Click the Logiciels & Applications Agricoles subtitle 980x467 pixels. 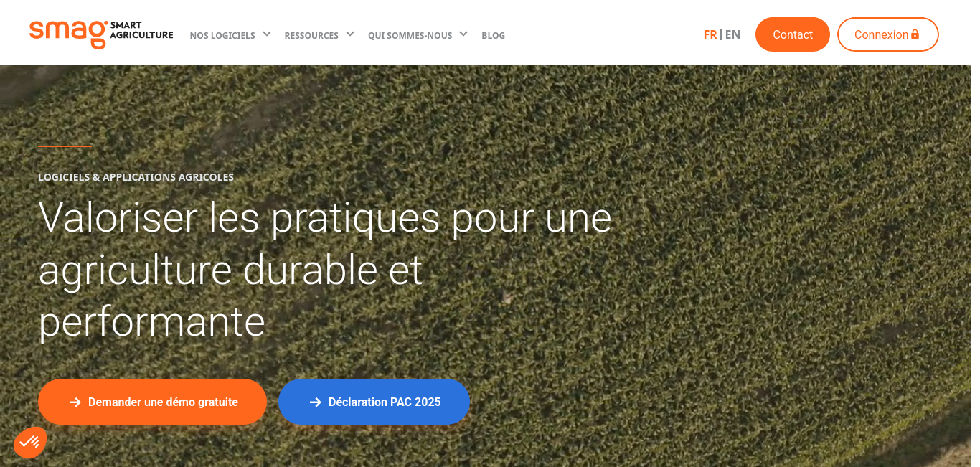[x=136, y=177]
